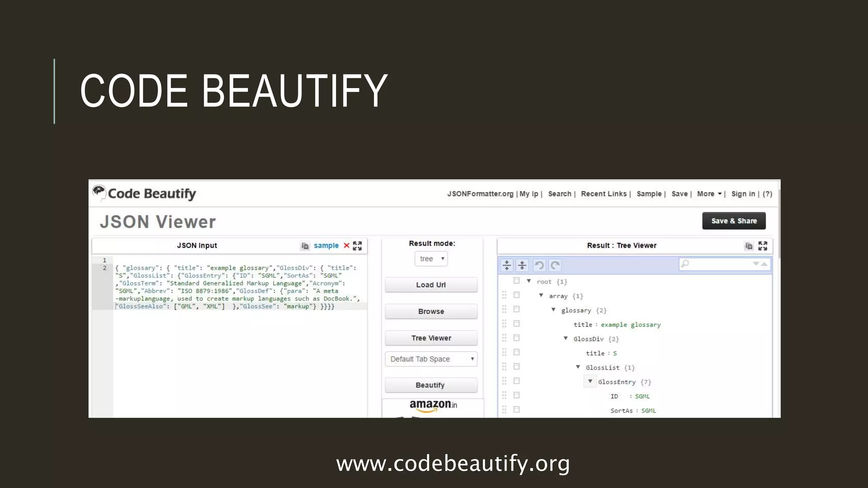This screenshot has width=868, height=488.
Task: Collapse the array node
Action: [x=541, y=295]
